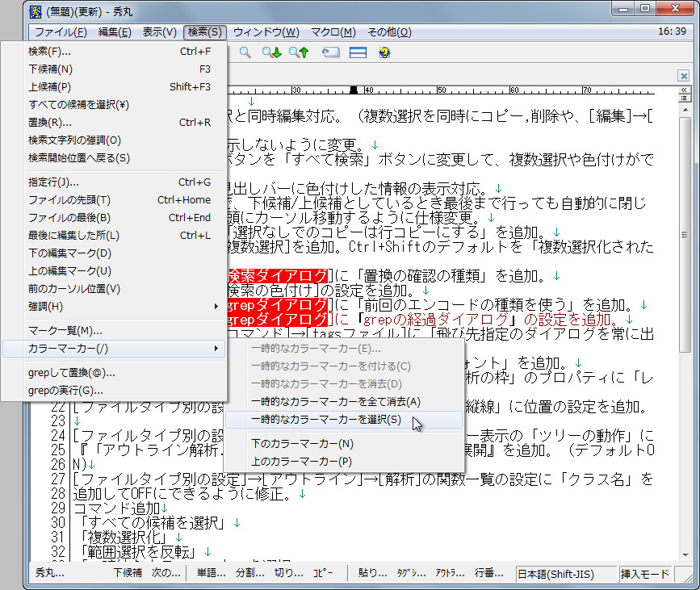
Task: Choose 下候補(N) menu entry
Action: 114,69
